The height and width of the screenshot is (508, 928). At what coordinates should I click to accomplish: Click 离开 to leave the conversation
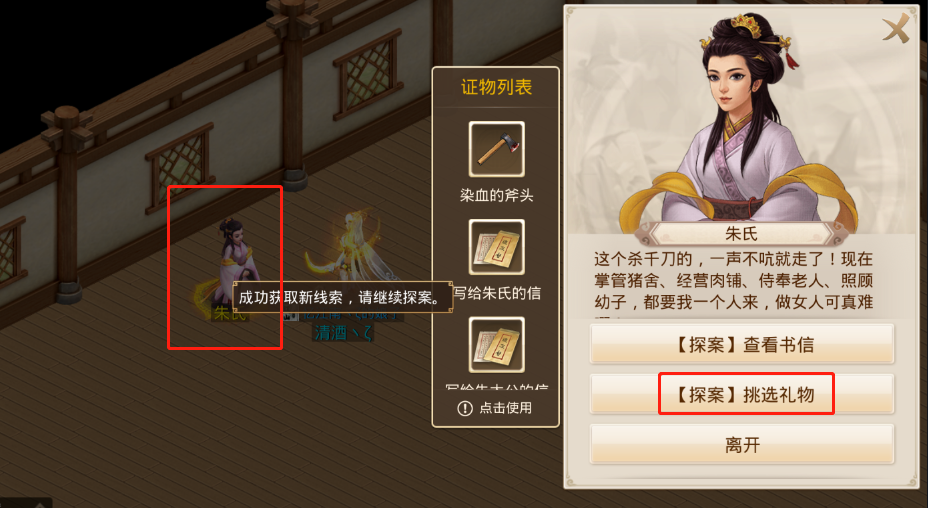[742, 444]
